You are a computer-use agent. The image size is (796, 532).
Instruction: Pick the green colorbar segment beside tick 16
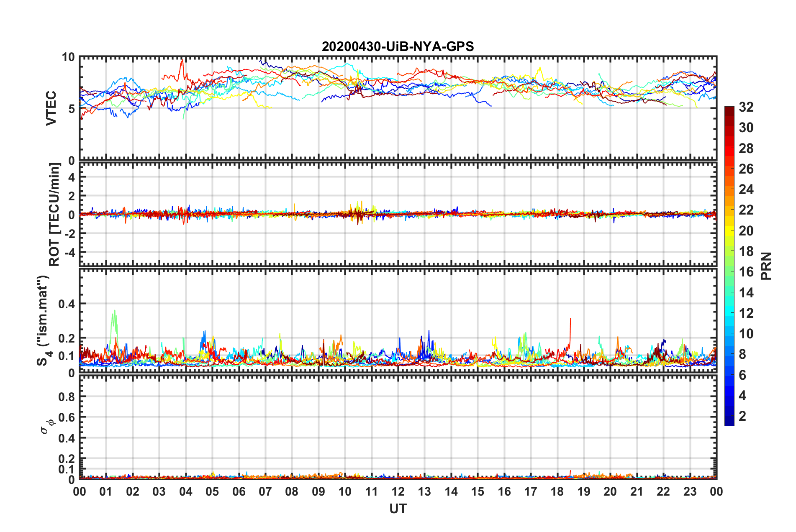[x=729, y=271]
